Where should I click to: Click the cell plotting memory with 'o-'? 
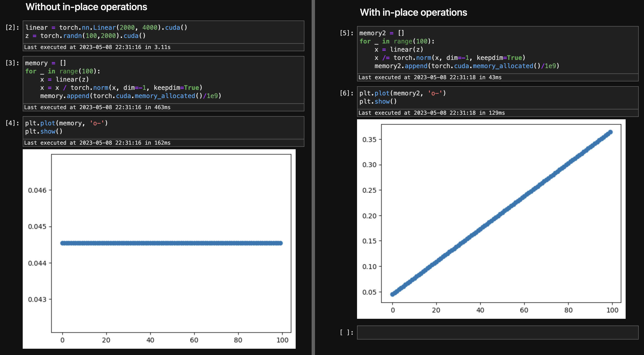pyautogui.click(x=164, y=128)
